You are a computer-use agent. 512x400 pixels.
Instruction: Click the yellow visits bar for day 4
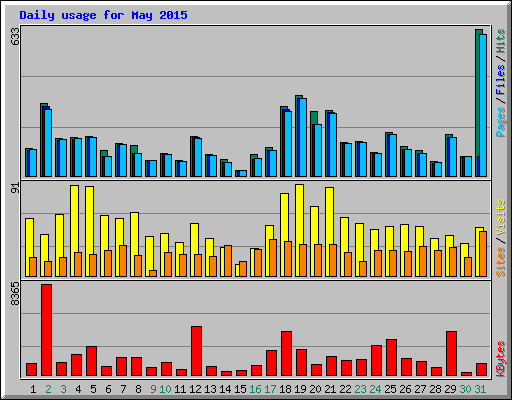[74, 231]
